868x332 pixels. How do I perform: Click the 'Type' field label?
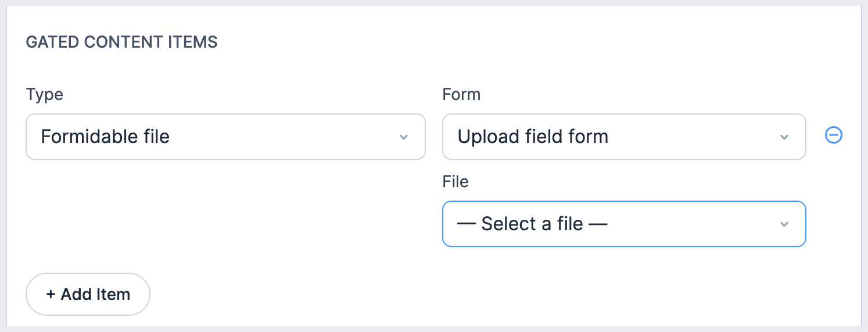(x=45, y=94)
